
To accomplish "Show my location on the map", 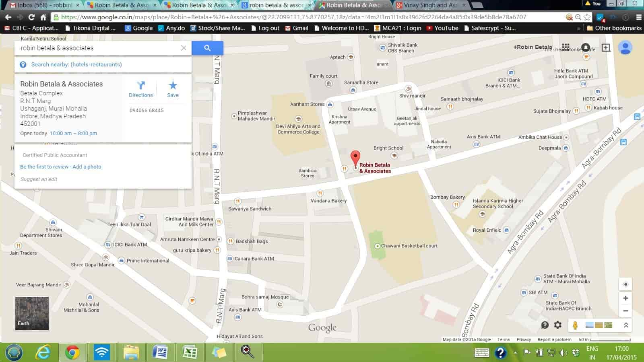I will click(x=625, y=284).
